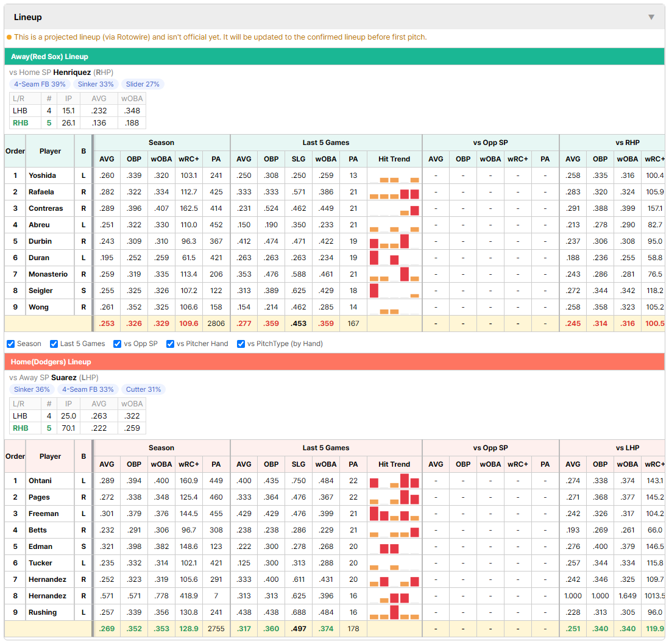The height and width of the screenshot is (644, 669).
Task: Open player Contreras in Red Sox lineup
Action: point(46,208)
